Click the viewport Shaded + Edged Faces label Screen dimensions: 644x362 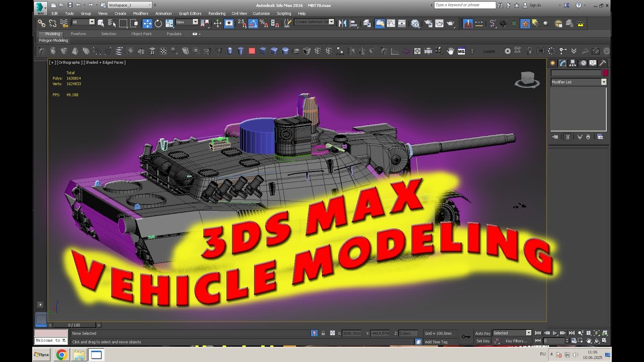[x=104, y=62]
